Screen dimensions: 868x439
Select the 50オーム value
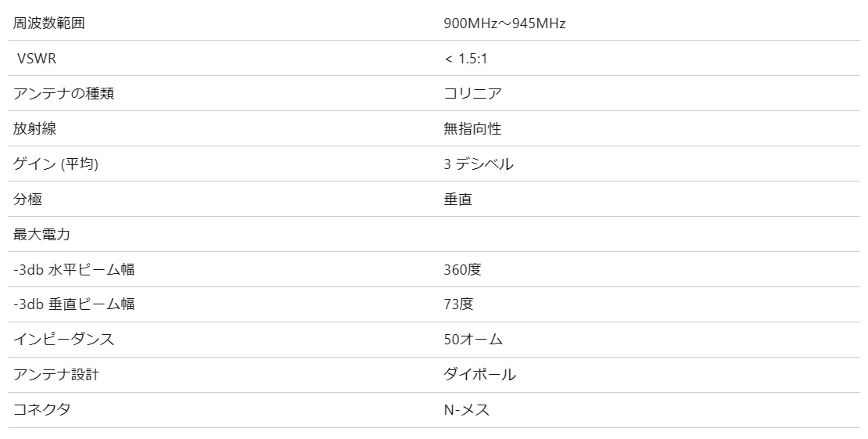pos(473,340)
